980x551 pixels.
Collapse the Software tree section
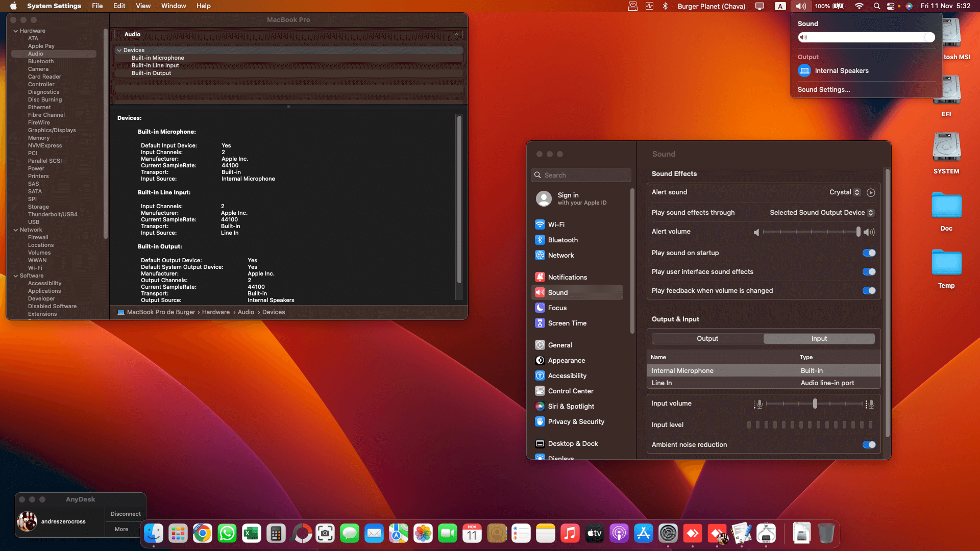(15, 276)
